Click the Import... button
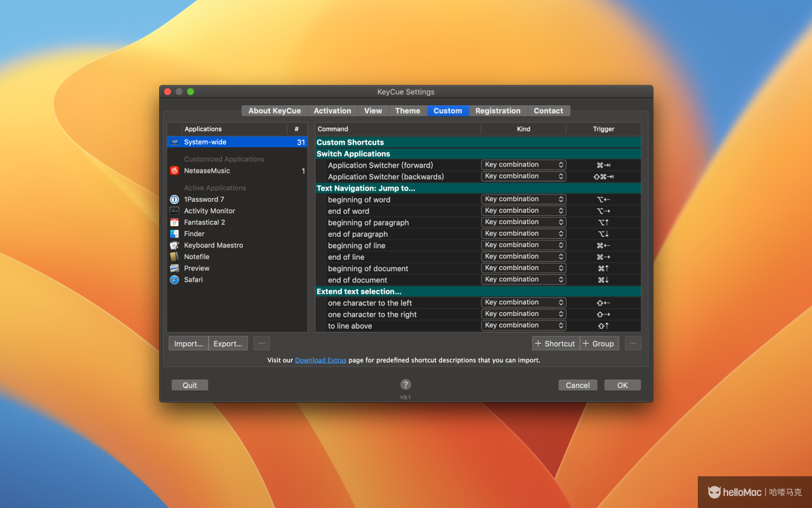The width and height of the screenshot is (812, 508). click(x=188, y=344)
